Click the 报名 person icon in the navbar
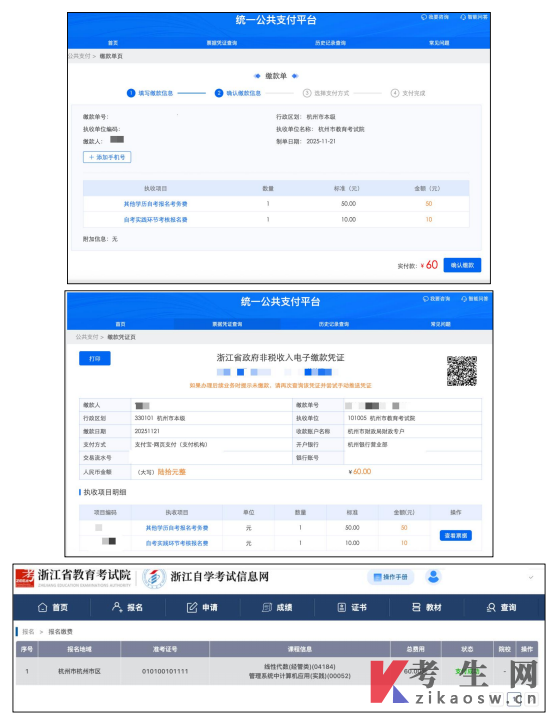 point(117,607)
